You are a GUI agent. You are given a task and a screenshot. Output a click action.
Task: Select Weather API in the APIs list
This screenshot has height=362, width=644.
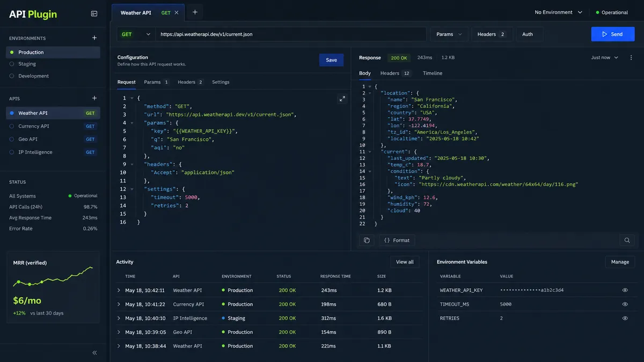[x=53, y=113]
